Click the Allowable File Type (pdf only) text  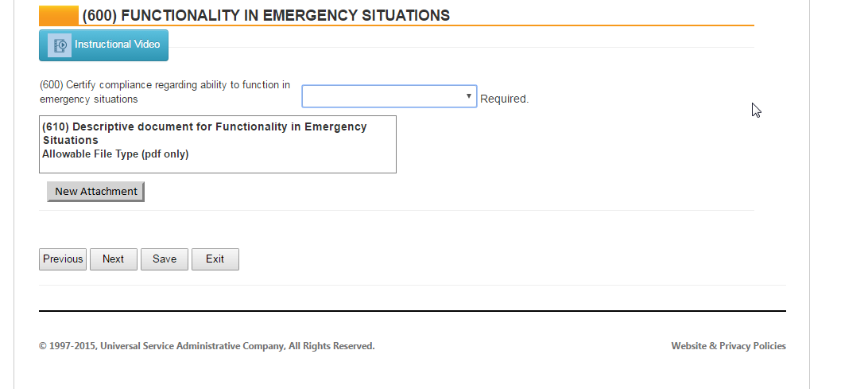point(115,154)
